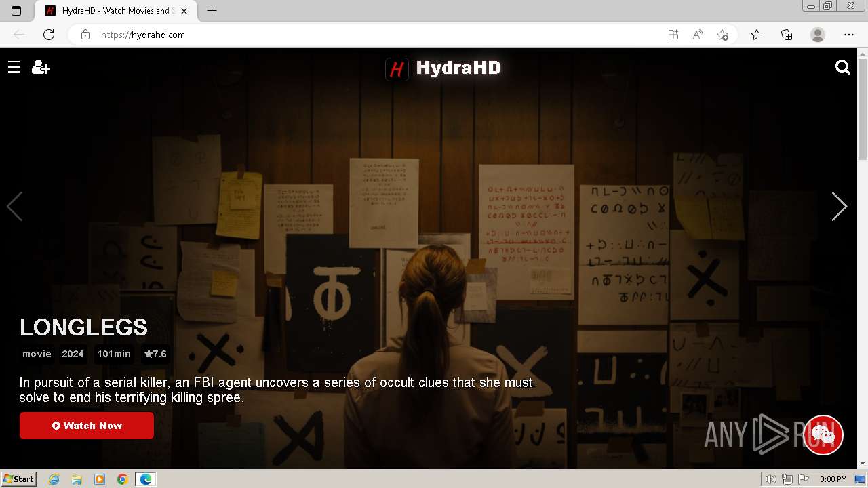Open the red chat bubble widget
Image resolution: width=868 pixels, height=488 pixels.
823,434
